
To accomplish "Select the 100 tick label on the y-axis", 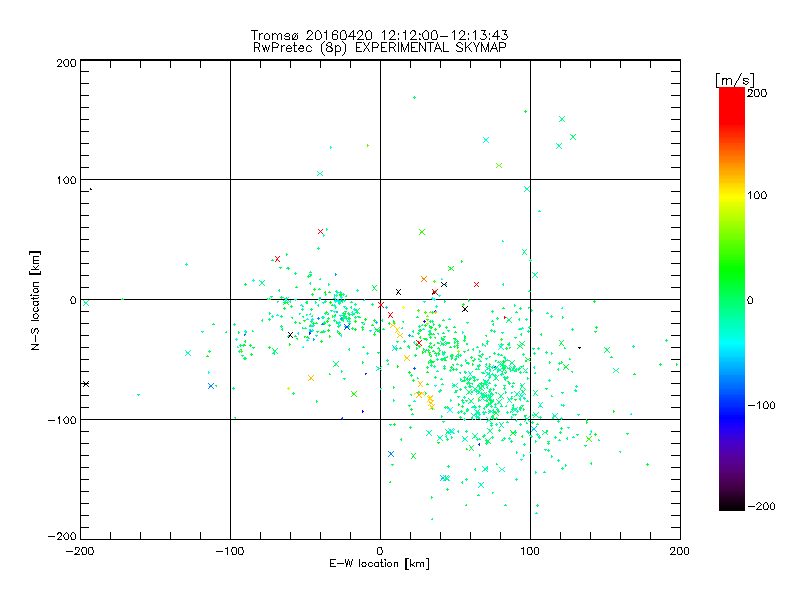I will click(65, 180).
